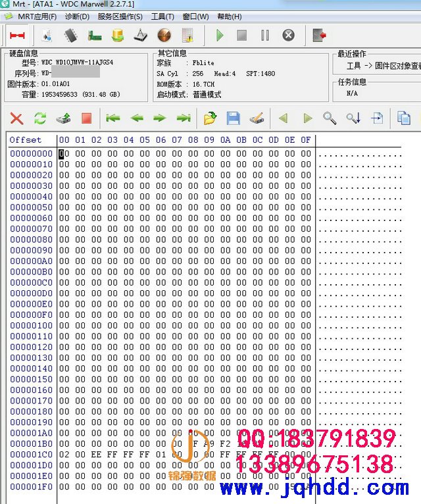Click the olive right triangle forward icon

coord(308,118)
